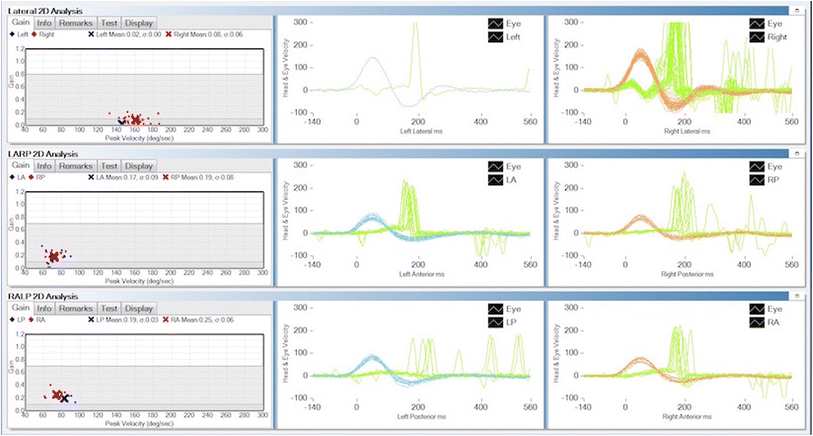Collapse the LARP 2D Analysis panel
The image size is (813, 436).
[795, 154]
